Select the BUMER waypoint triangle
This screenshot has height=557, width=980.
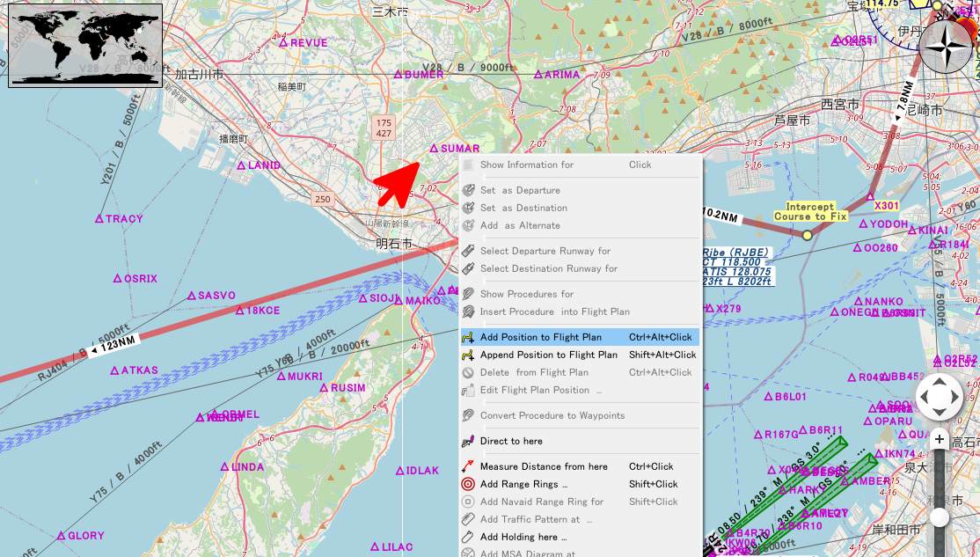[x=399, y=75]
